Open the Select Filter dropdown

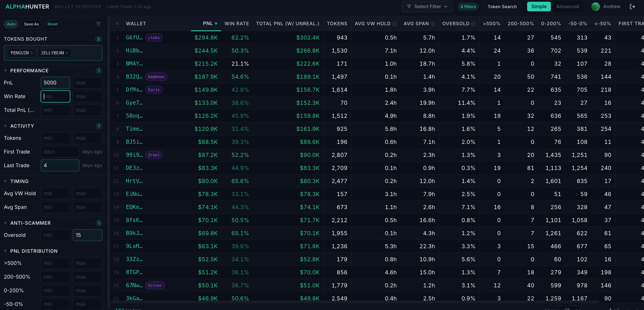point(427,7)
